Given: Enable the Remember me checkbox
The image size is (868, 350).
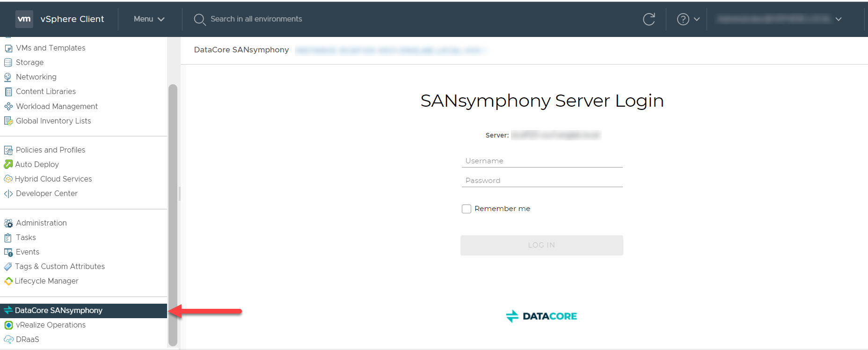Looking at the screenshot, I should (x=467, y=209).
